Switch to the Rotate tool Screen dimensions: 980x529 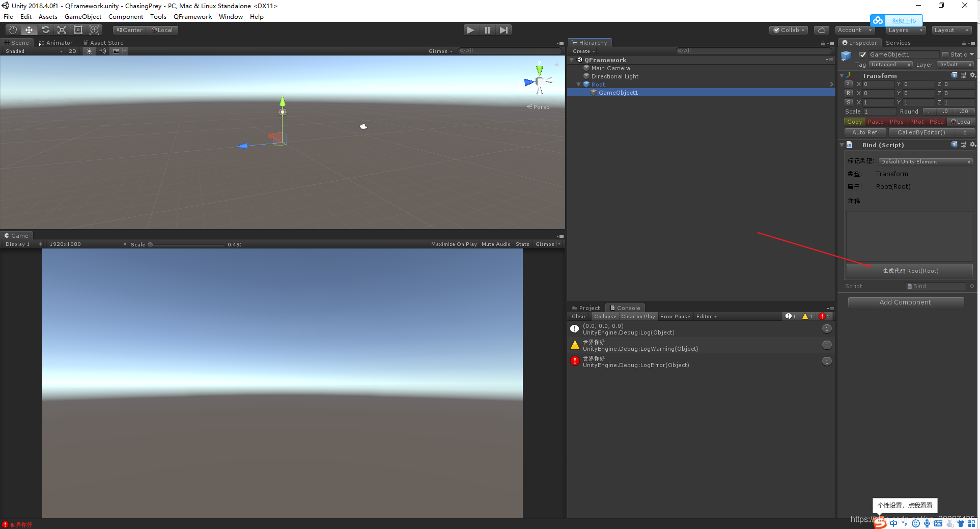click(45, 30)
